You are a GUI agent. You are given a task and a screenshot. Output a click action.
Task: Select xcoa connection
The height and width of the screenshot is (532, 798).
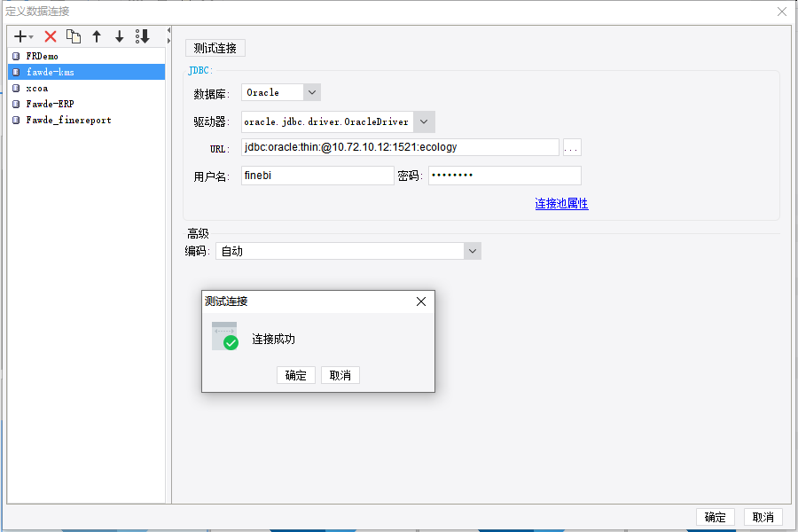87,88
